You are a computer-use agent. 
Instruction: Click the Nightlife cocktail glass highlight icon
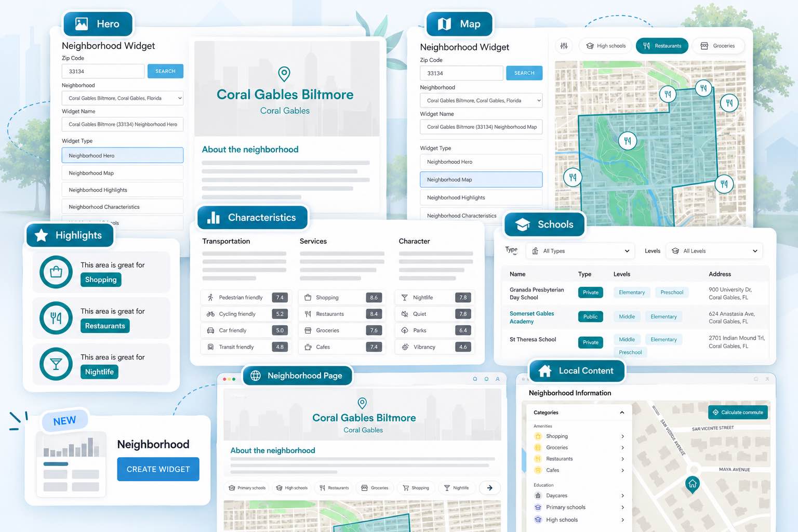click(56, 364)
